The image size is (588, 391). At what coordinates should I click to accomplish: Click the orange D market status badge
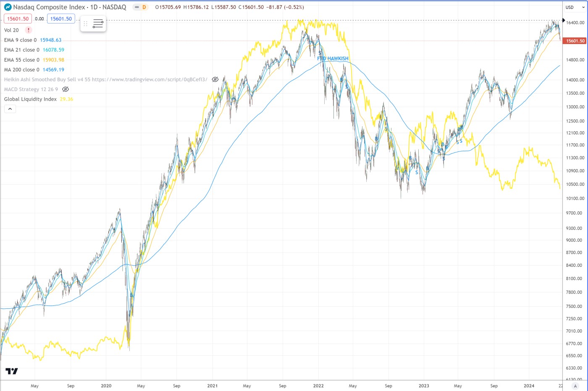tap(144, 7)
